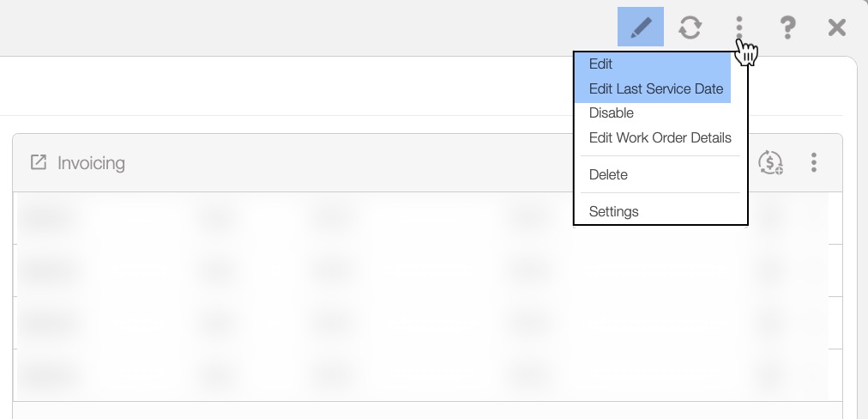
Task: Click the pencil edit icon
Action: pos(640,27)
